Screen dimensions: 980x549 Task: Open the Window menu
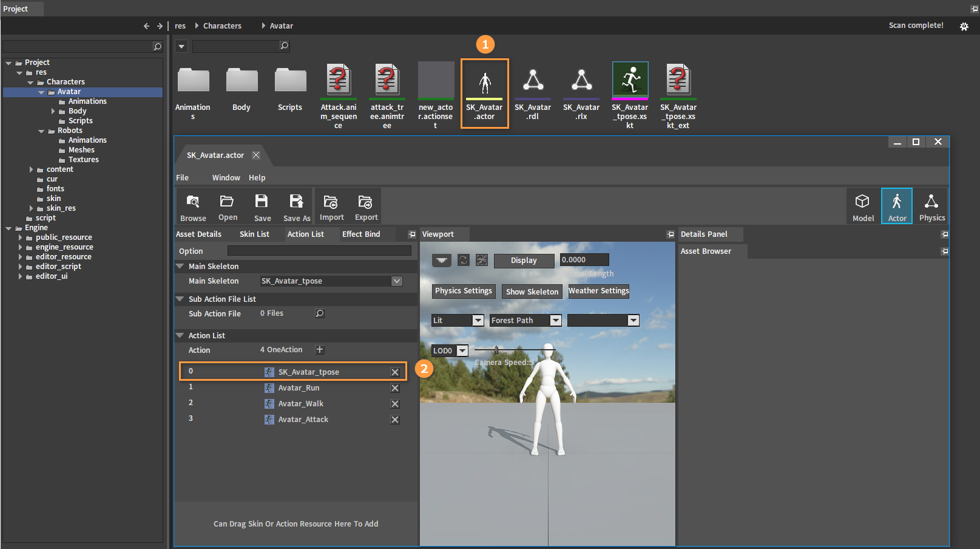[226, 178]
